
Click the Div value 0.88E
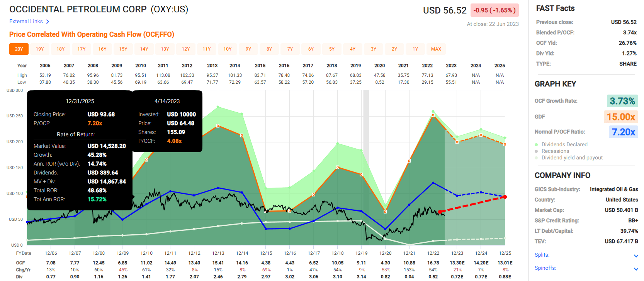pos(505,277)
